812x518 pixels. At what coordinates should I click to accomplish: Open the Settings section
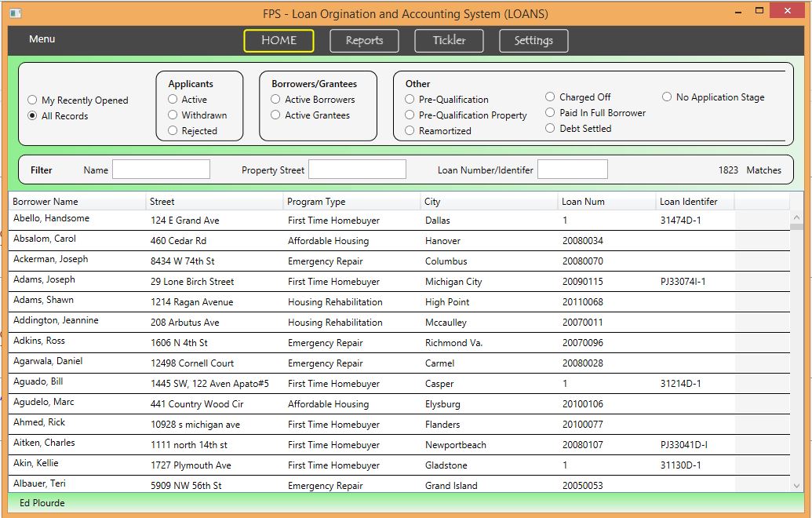coord(533,41)
